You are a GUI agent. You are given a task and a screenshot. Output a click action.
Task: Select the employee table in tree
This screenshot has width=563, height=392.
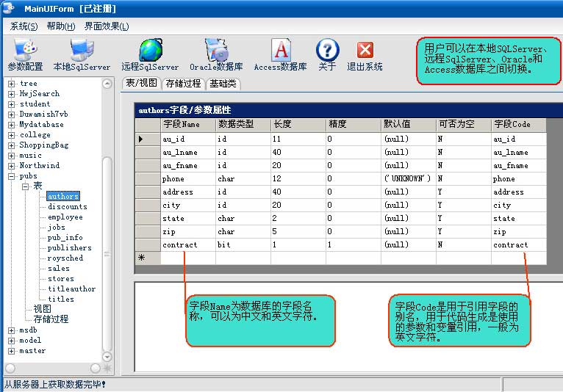coord(65,217)
